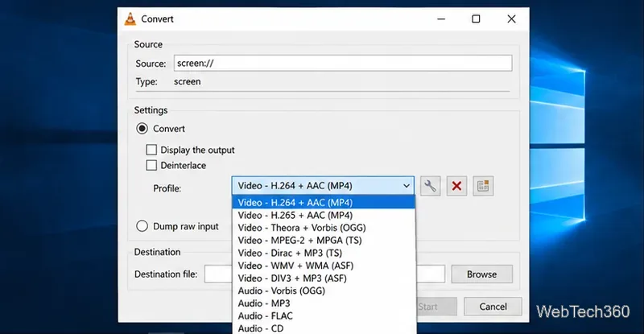Click the VLC cone icon in title bar
This screenshot has height=334, width=644.
pos(130,19)
